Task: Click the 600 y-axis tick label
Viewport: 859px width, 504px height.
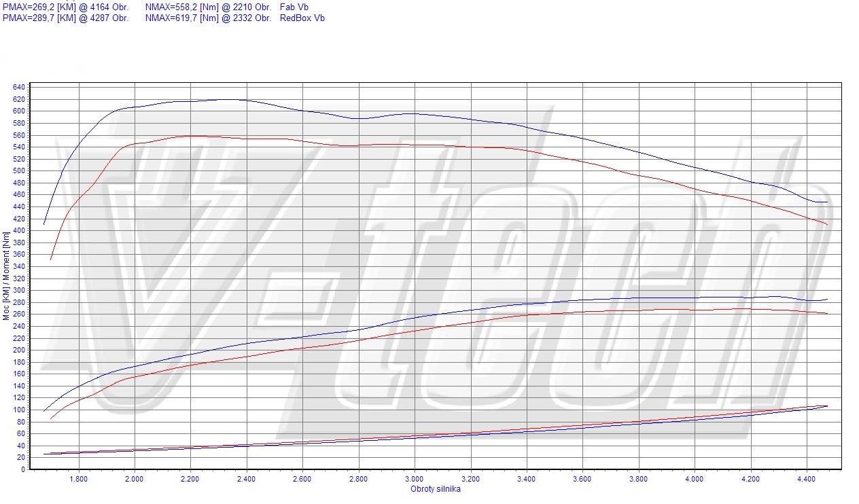Action: 18,111
